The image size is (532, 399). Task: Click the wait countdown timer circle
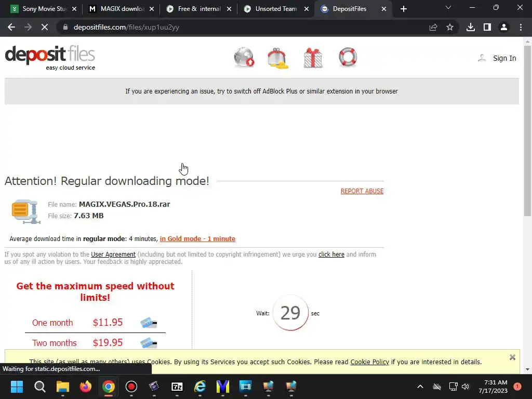(x=290, y=313)
